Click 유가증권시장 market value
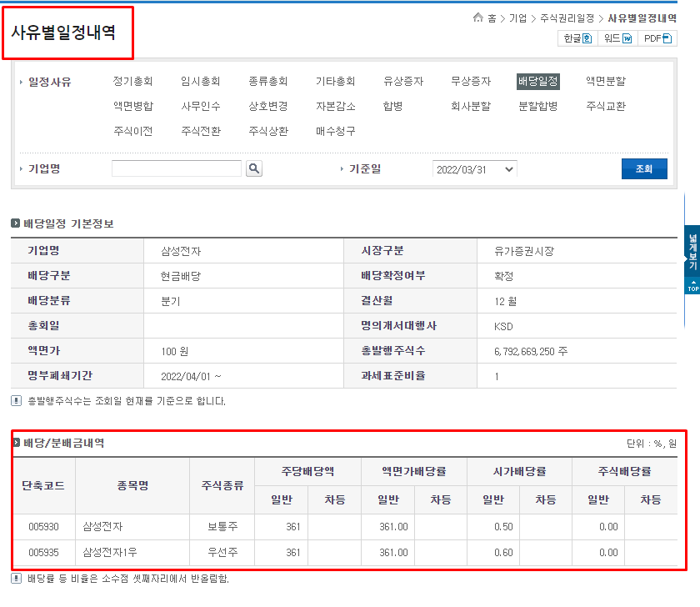The image size is (700, 607). pyautogui.click(x=524, y=252)
